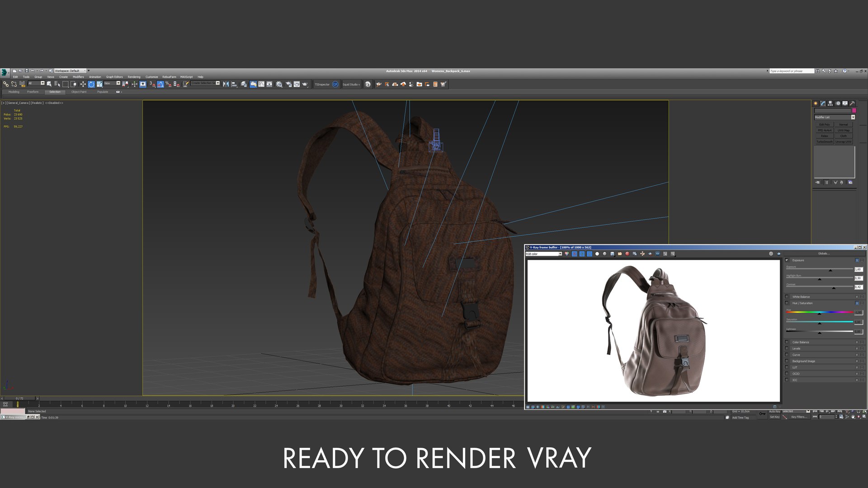Viewport: 868px width, 488px height.
Task: Open the selection filter All dropdown
Action: [36, 83]
